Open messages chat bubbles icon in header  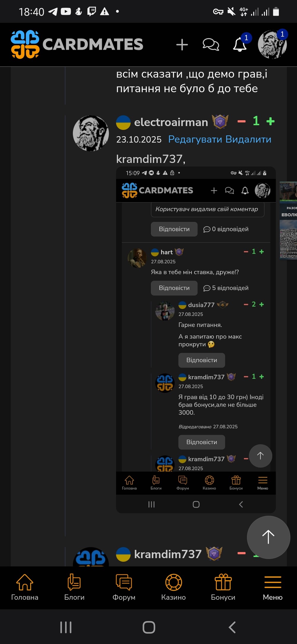coord(211,45)
